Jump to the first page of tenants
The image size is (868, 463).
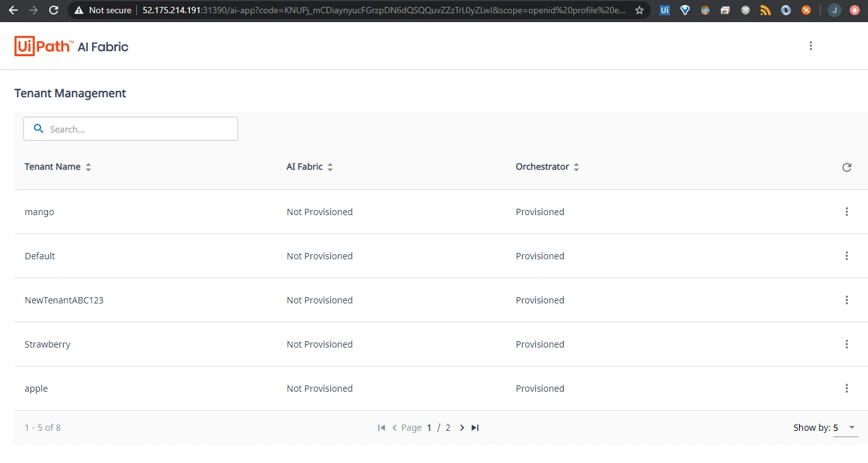tap(381, 428)
